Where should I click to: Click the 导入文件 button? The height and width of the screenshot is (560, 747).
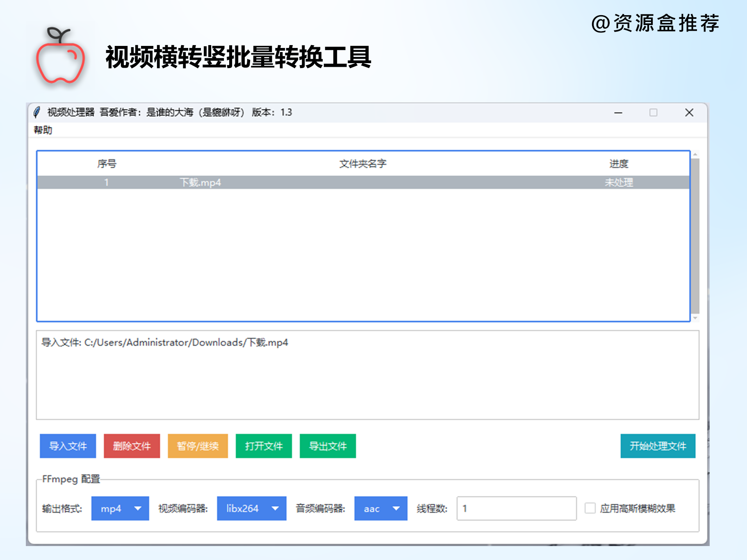[68, 446]
